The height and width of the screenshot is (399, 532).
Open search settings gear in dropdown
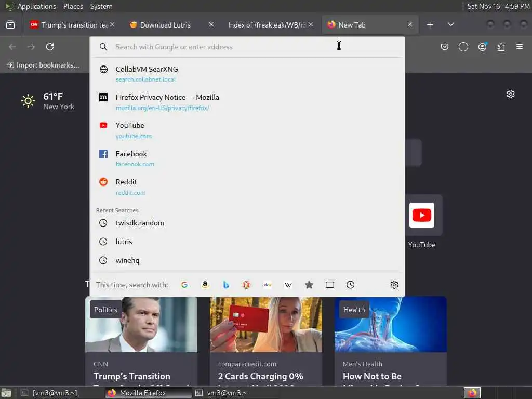click(x=394, y=285)
